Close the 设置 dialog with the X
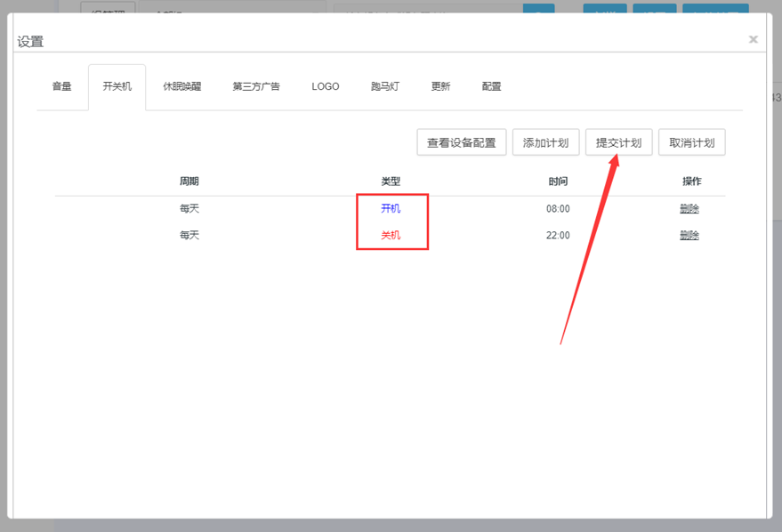 point(753,40)
